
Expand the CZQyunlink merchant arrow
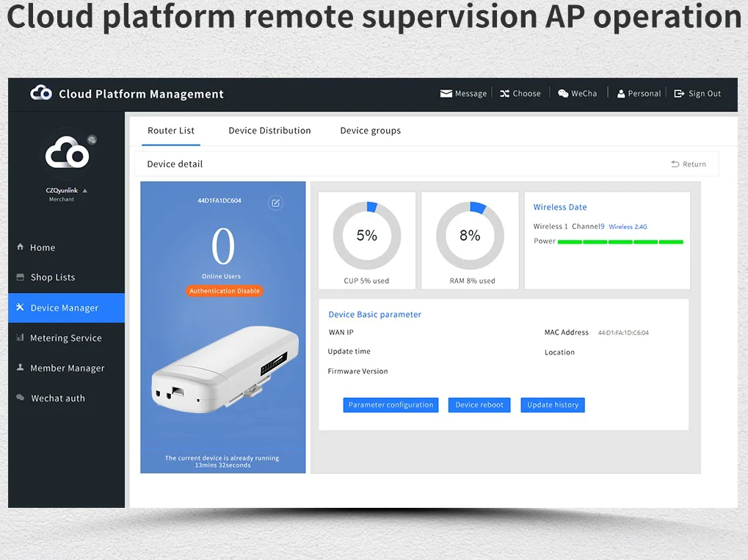[x=85, y=191]
